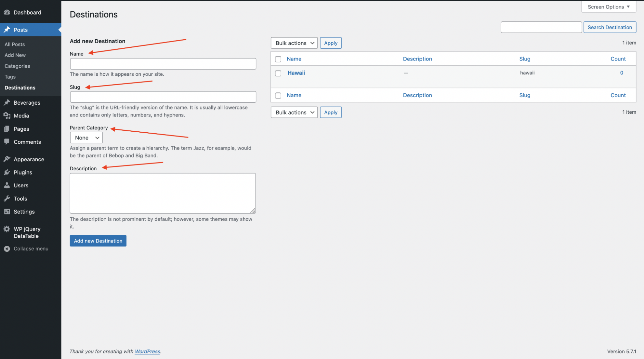Click the WP jQuery DataTable gear icon

(x=7, y=229)
